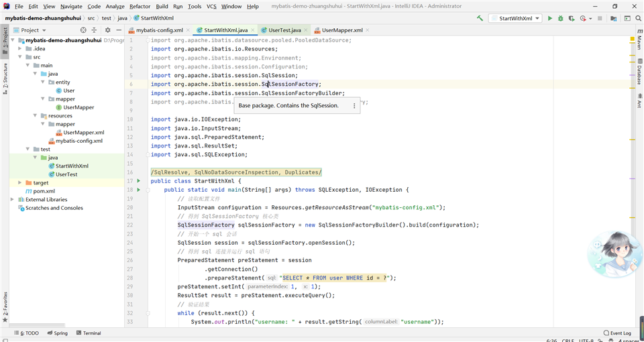This screenshot has height=342, width=644.
Task: Collapse the test folder
Action: click(28, 149)
